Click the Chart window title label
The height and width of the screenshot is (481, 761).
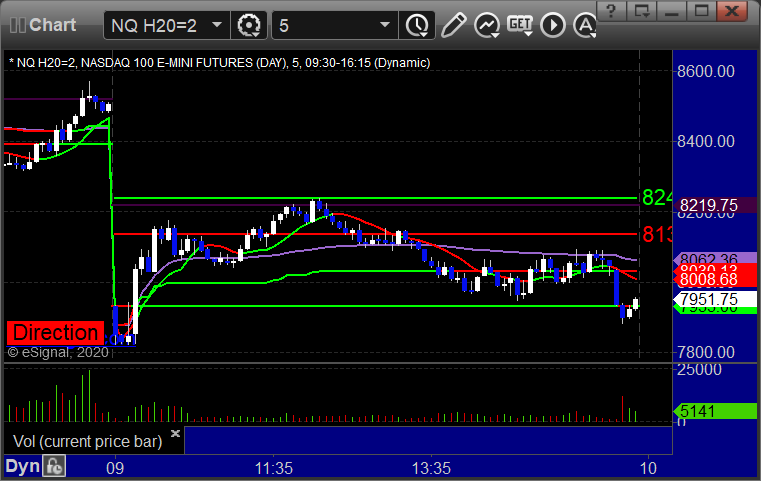[x=52, y=25]
